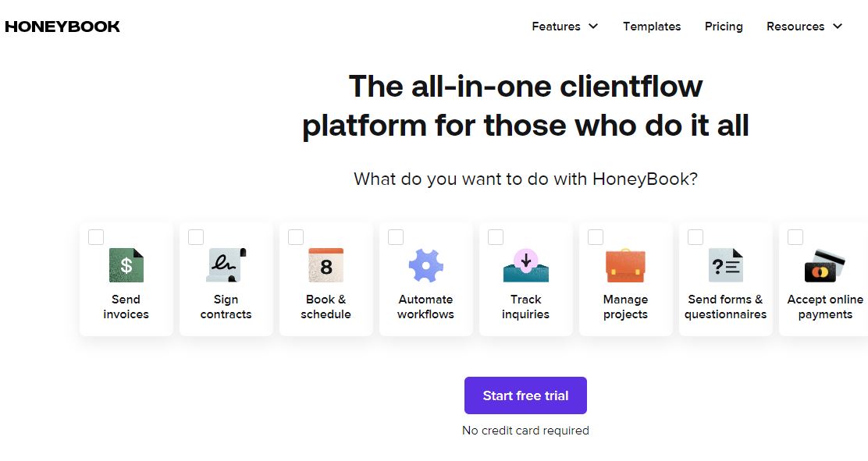Click the question mark forms icon
The width and height of the screenshot is (868, 461).
(726, 265)
